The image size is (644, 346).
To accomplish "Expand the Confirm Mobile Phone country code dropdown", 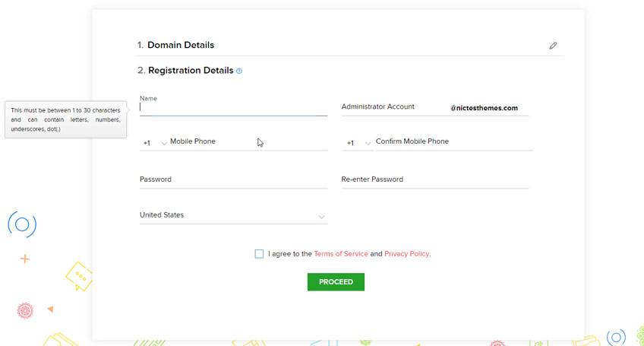I will 358,143.
